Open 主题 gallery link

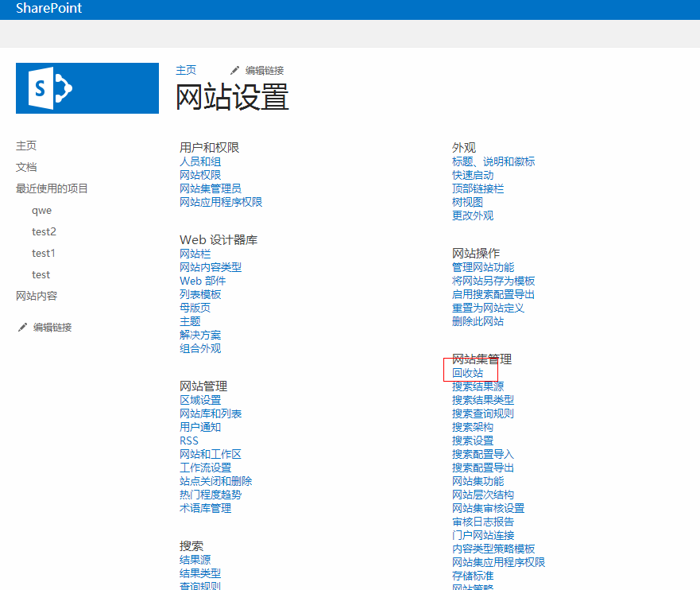tap(190, 321)
